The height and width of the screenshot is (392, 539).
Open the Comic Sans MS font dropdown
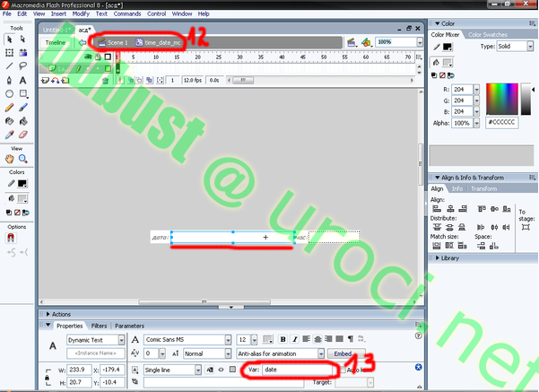(228, 340)
